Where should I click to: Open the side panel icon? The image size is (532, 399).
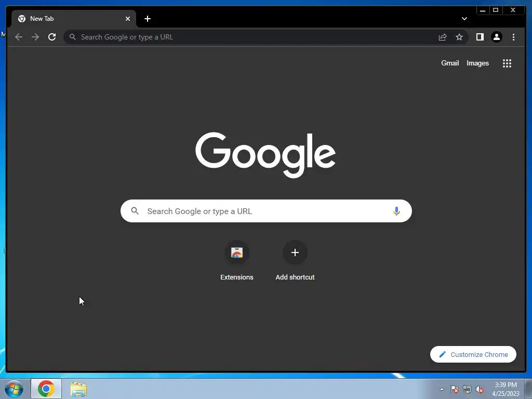pyautogui.click(x=480, y=37)
